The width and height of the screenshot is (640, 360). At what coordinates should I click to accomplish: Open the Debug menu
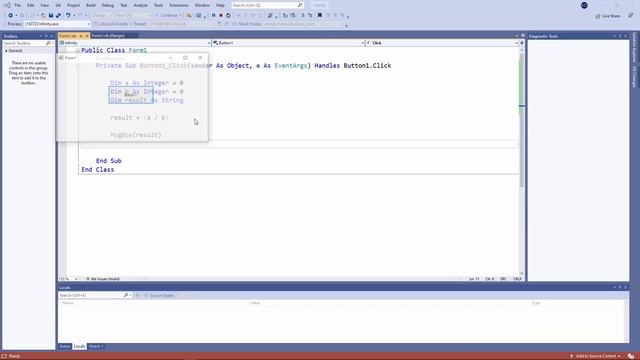pyautogui.click(x=108, y=5)
